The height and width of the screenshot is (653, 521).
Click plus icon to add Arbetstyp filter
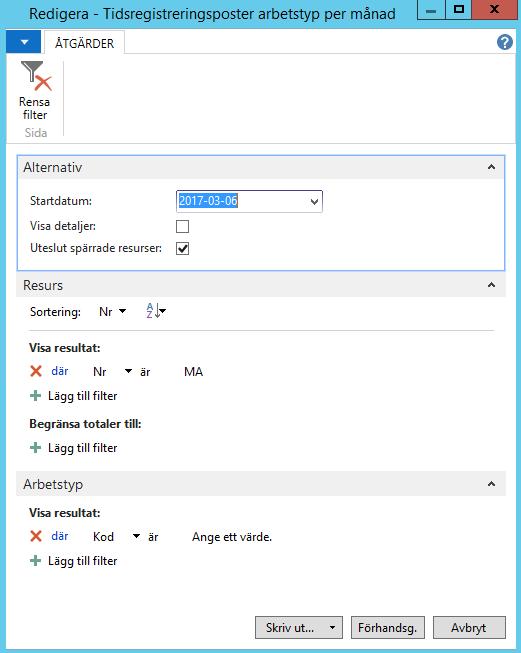coord(35,561)
